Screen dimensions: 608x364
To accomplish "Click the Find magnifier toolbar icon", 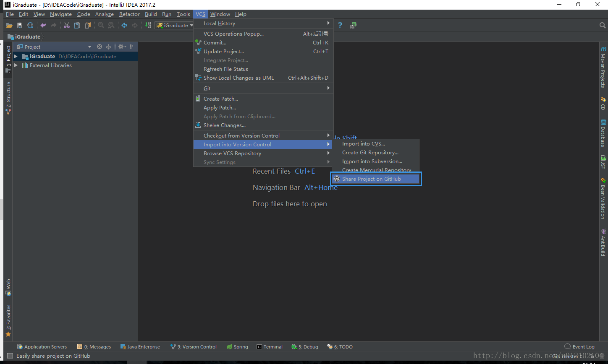I will pyautogui.click(x=101, y=25).
